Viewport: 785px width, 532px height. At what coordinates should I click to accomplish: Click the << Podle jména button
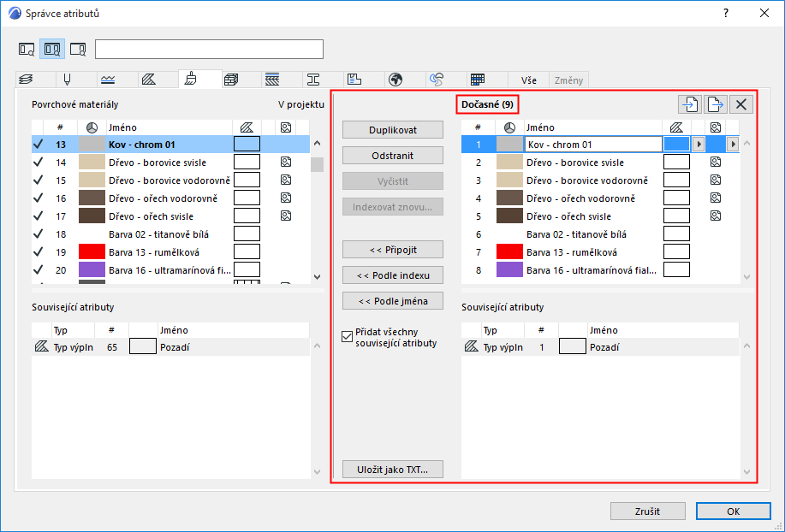pos(393,301)
